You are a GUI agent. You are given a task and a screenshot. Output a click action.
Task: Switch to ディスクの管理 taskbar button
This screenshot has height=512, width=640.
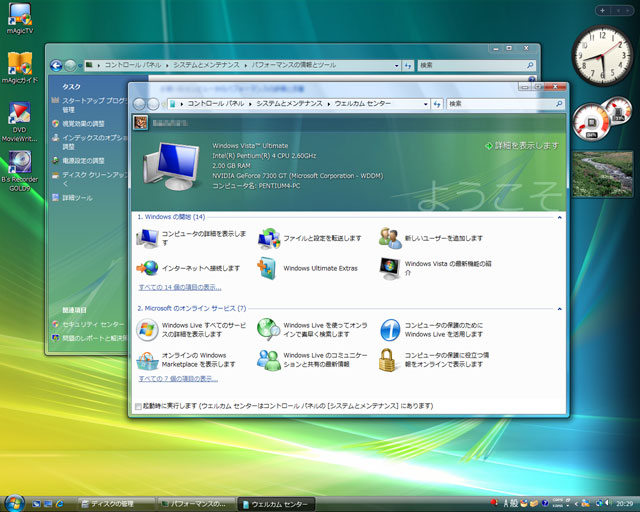(x=116, y=504)
